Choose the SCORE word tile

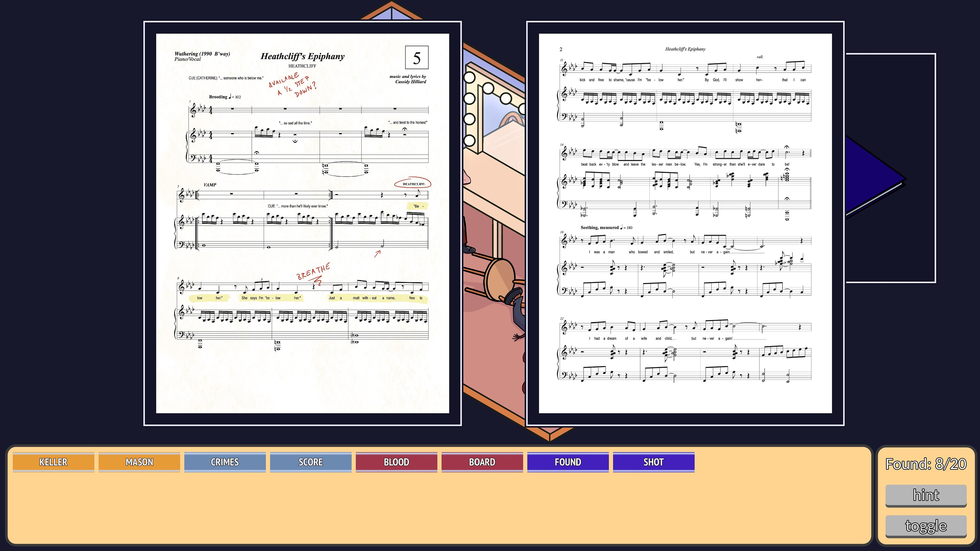click(311, 462)
